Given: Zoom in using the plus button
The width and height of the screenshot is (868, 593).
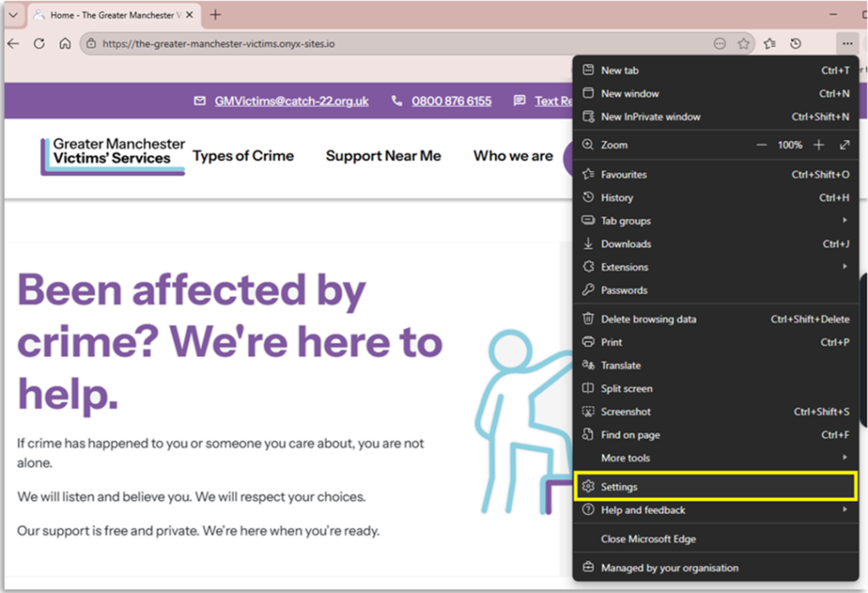Looking at the screenshot, I should 819,145.
